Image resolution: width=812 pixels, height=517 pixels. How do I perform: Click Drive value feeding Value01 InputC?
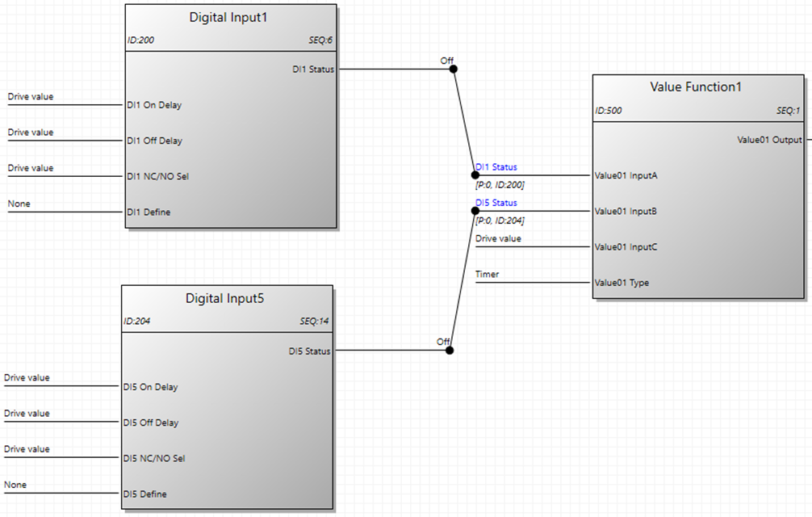[498, 239]
